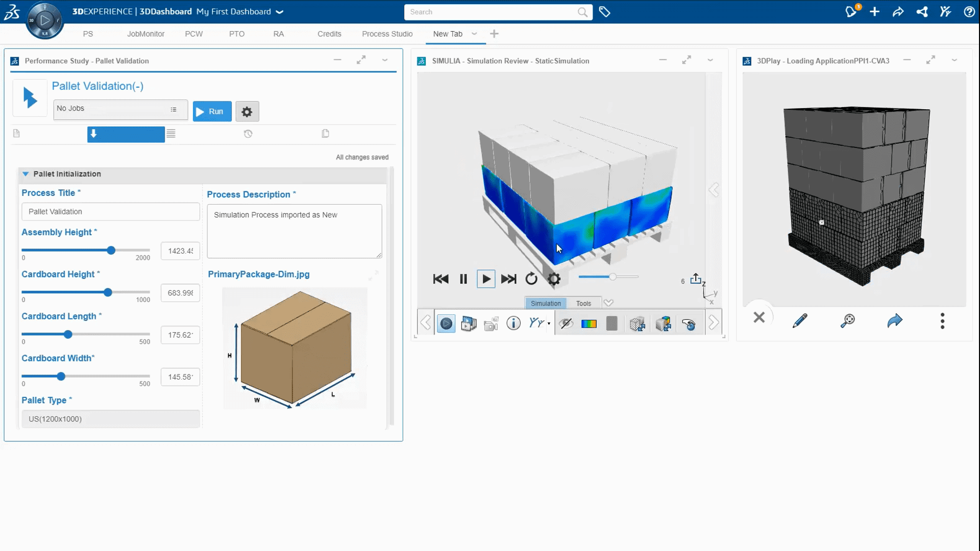Screen dimensions: 980x551
Task: Select the download-arrow input tab
Action: (x=126, y=134)
